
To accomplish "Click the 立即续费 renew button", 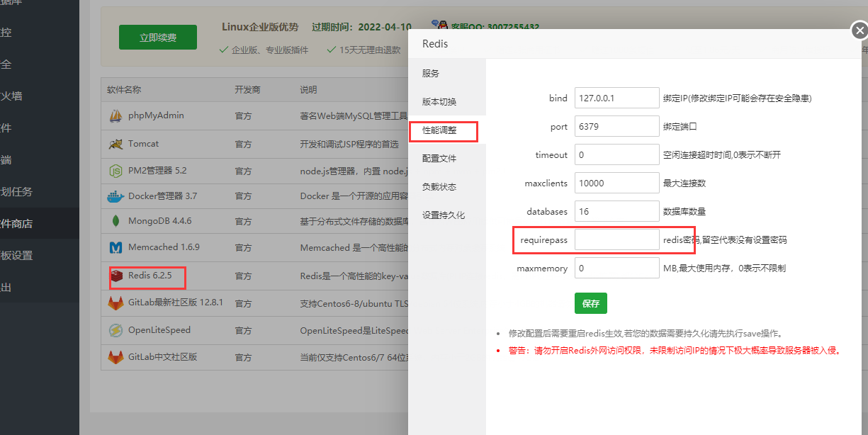I will click(x=158, y=38).
